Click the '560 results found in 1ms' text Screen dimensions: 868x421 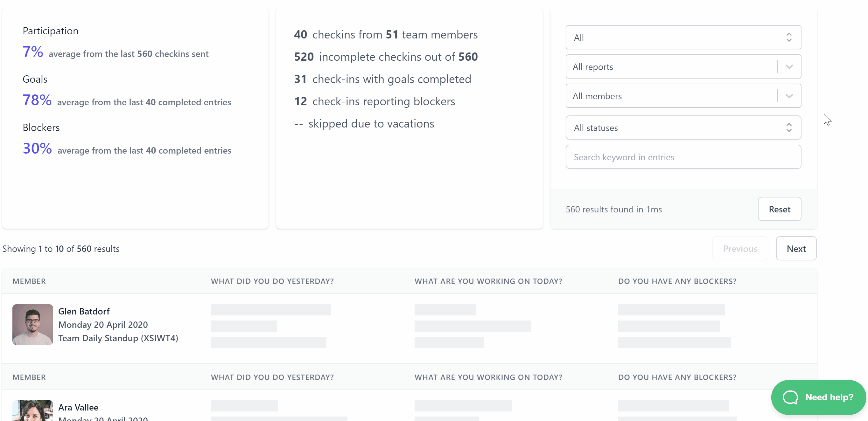[613, 209]
